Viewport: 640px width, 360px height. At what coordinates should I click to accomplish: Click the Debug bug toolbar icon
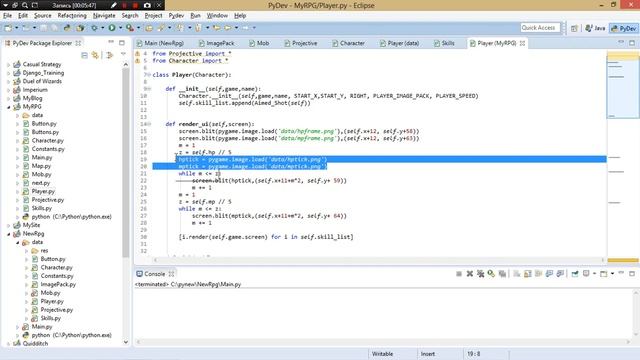tap(94, 28)
